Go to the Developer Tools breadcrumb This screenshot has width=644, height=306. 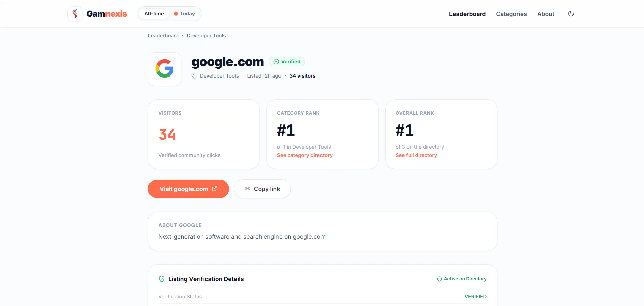[206, 36]
